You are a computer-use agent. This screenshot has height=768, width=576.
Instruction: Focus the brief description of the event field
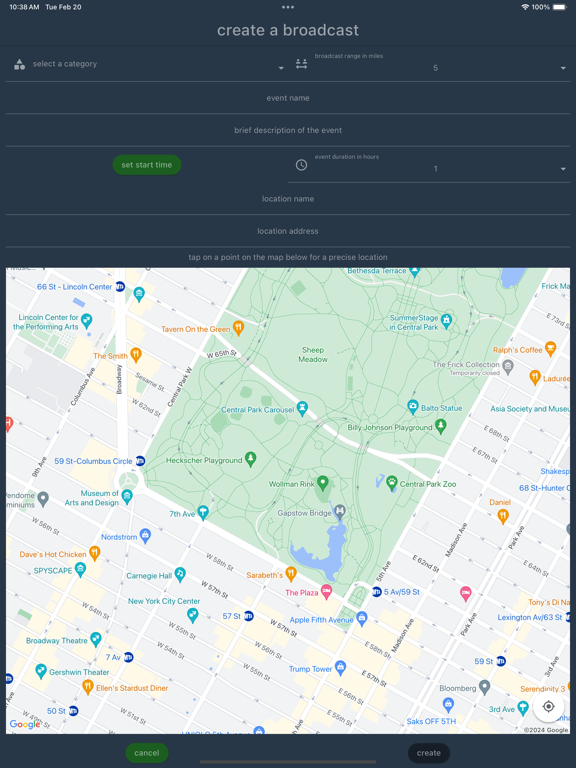288,130
